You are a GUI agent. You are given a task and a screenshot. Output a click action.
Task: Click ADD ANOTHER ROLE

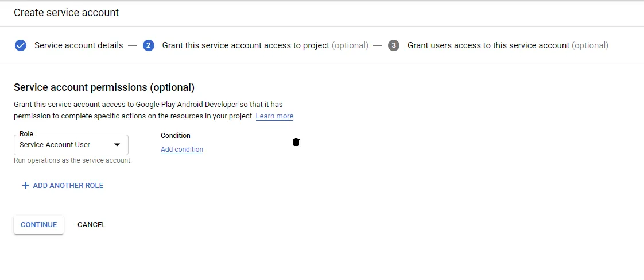[63, 186]
